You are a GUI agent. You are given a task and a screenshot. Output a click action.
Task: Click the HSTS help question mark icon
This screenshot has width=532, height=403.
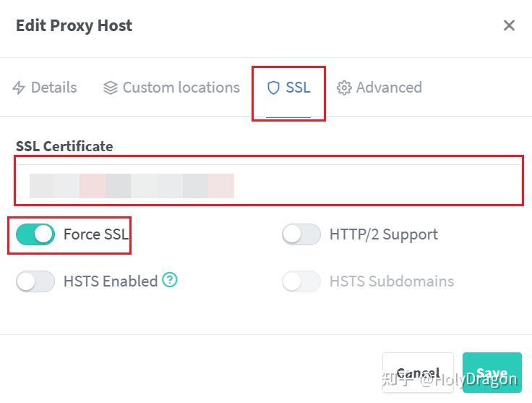[170, 280]
